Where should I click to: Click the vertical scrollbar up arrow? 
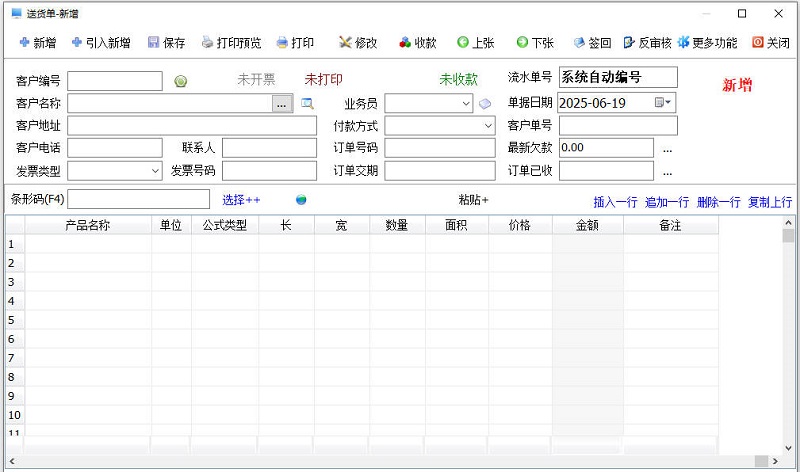tap(788, 222)
